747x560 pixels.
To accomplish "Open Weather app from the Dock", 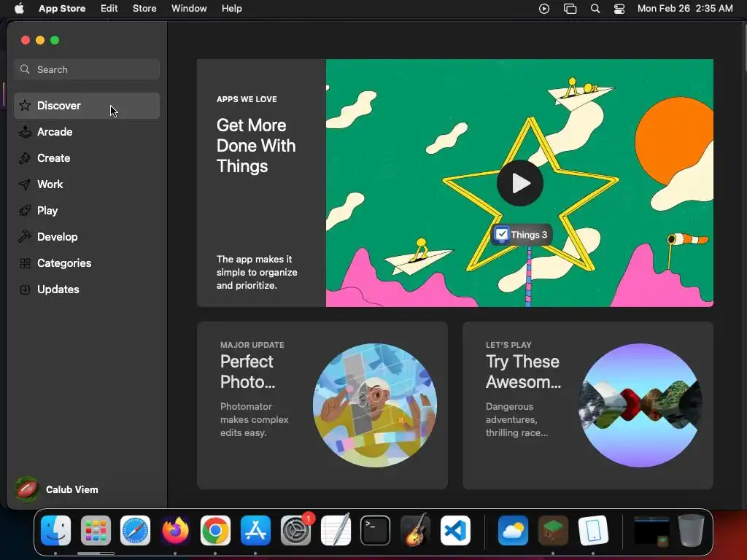I will (513, 531).
